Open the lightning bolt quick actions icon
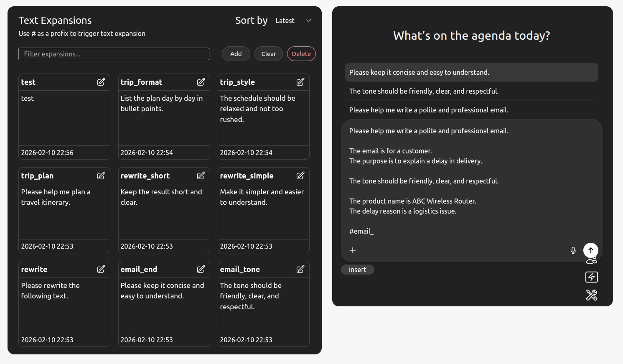Viewport: 623px width, 364px height. coord(591,277)
